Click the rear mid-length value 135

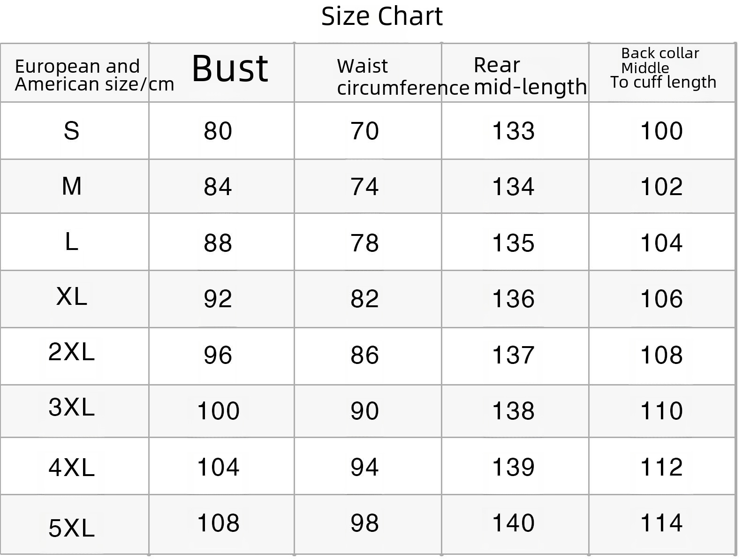tap(513, 243)
